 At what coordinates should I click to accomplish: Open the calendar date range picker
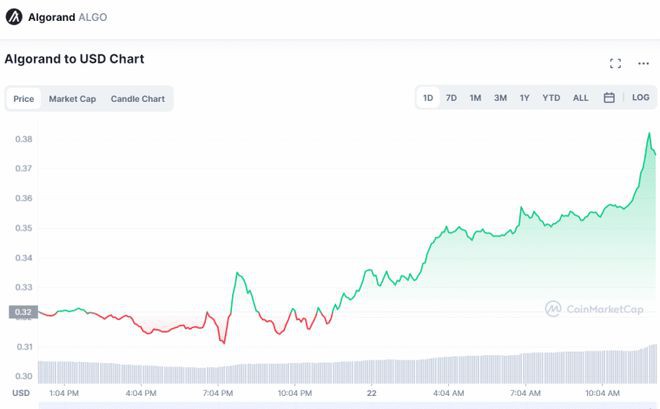(609, 98)
